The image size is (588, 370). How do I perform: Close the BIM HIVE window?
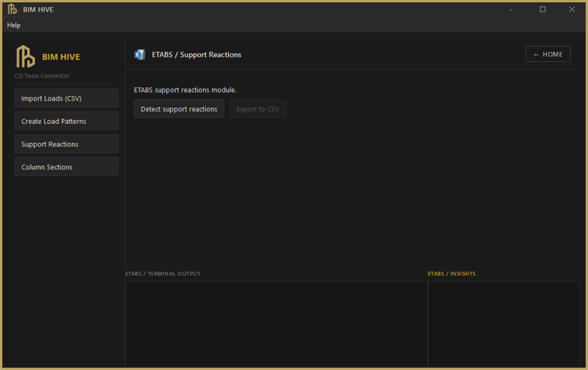click(x=572, y=9)
